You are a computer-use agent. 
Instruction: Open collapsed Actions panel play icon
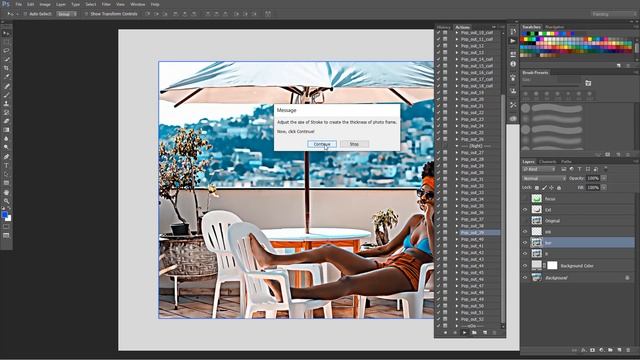(x=513, y=41)
